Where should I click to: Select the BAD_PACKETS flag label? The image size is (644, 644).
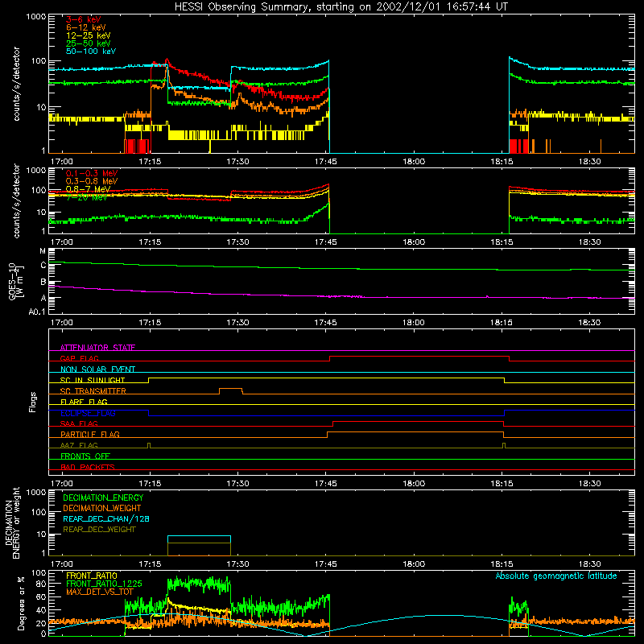88,467
